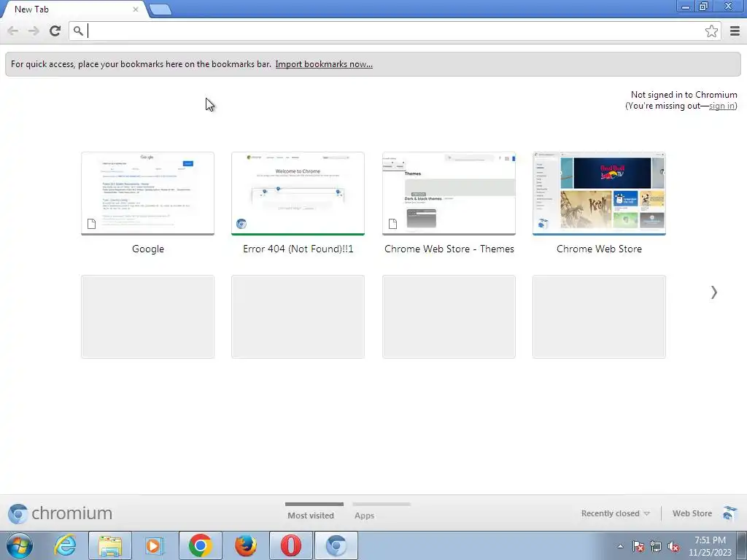The height and width of the screenshot is (560, 747).
Task: Open a new tab with the tab-strip button
Action: 160,9
